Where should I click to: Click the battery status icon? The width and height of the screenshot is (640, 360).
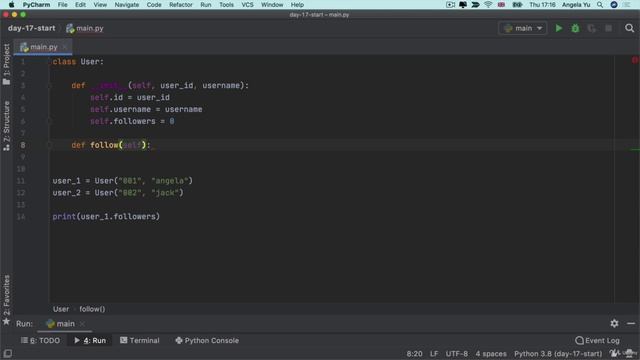tap(517, 4)
